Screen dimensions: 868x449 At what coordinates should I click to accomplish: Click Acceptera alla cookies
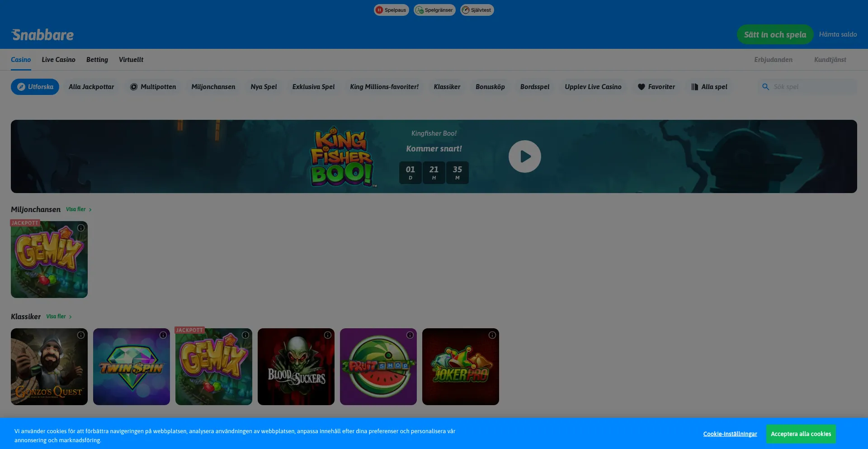point(801,434)
